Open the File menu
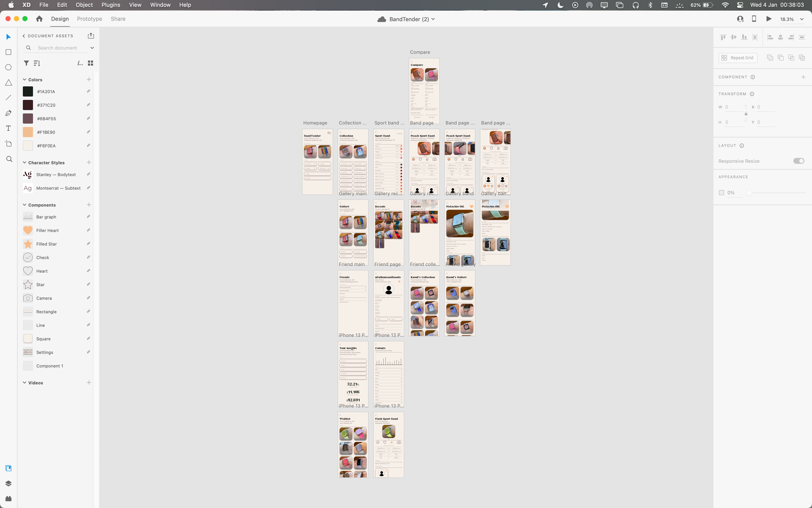The image size is (812, 508). pyautogui.click(x=44, y=5)
